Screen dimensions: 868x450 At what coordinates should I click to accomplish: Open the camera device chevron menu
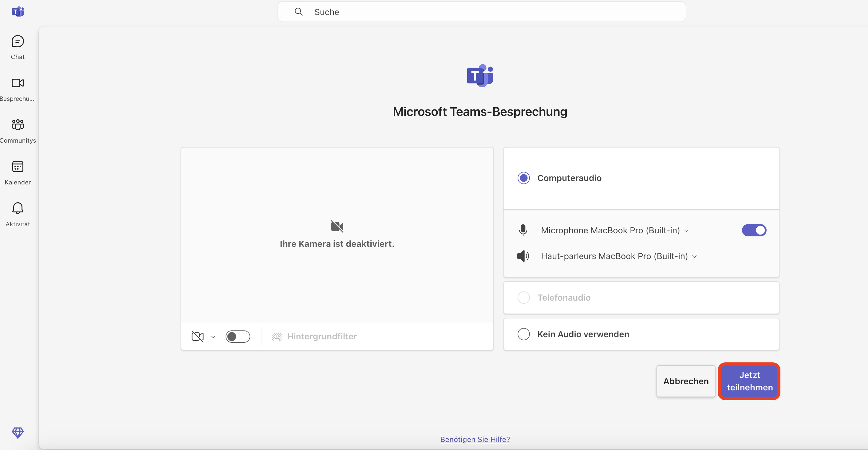click(213, 336)
